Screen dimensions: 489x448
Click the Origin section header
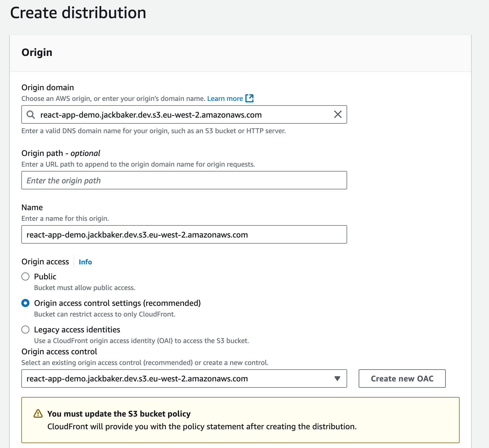point(37,52)
